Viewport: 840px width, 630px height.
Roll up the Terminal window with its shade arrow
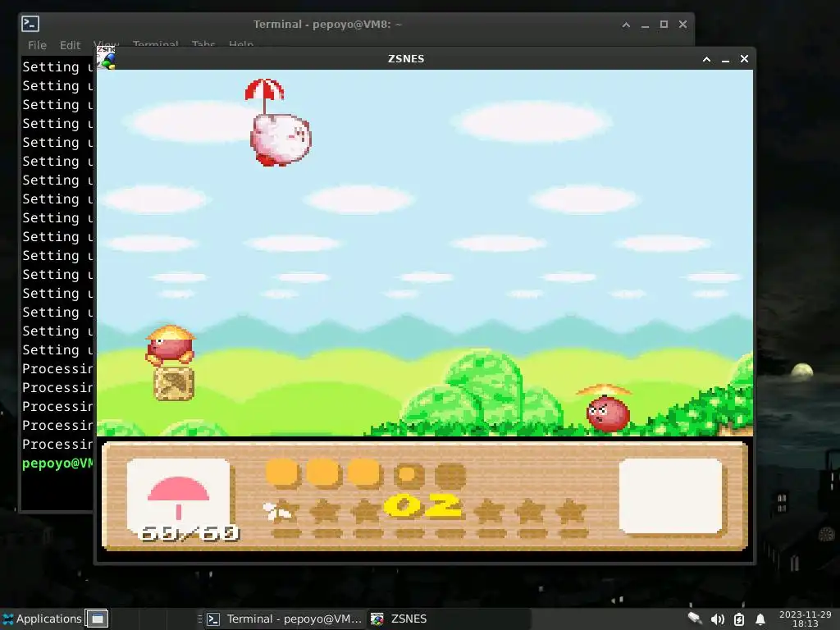[x=626, y=25]
